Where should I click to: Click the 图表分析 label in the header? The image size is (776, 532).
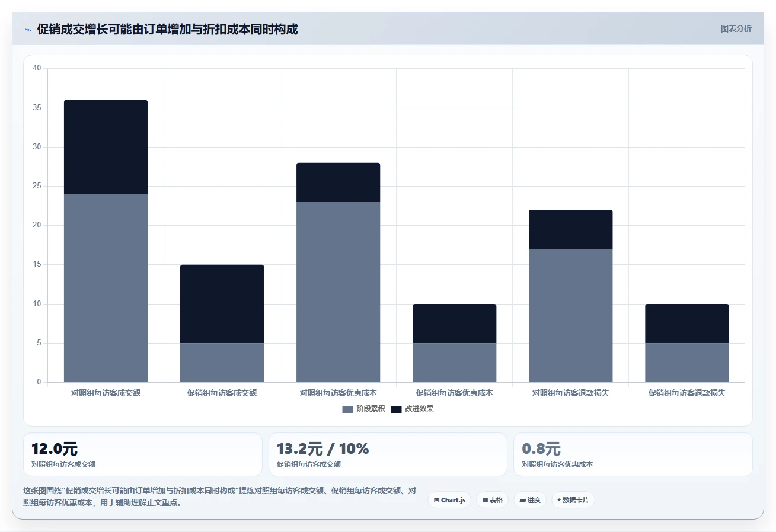point(736,28)
